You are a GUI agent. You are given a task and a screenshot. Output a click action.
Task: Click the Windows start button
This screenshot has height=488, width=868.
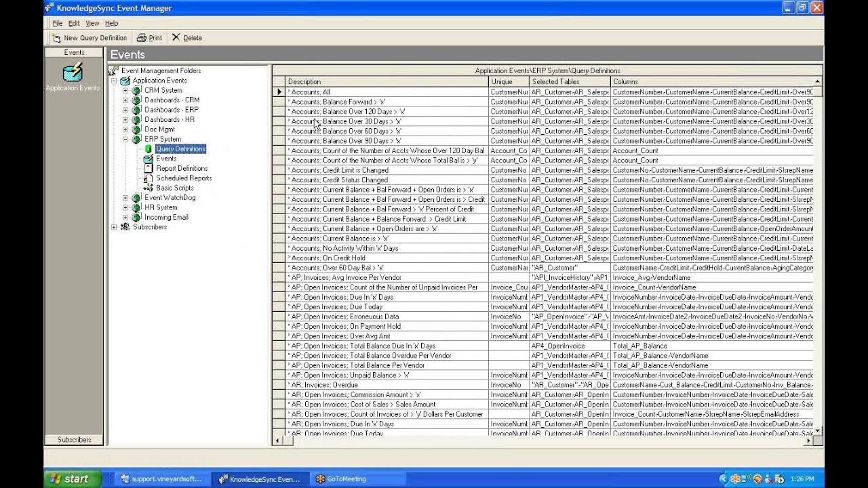coord(73,479)
